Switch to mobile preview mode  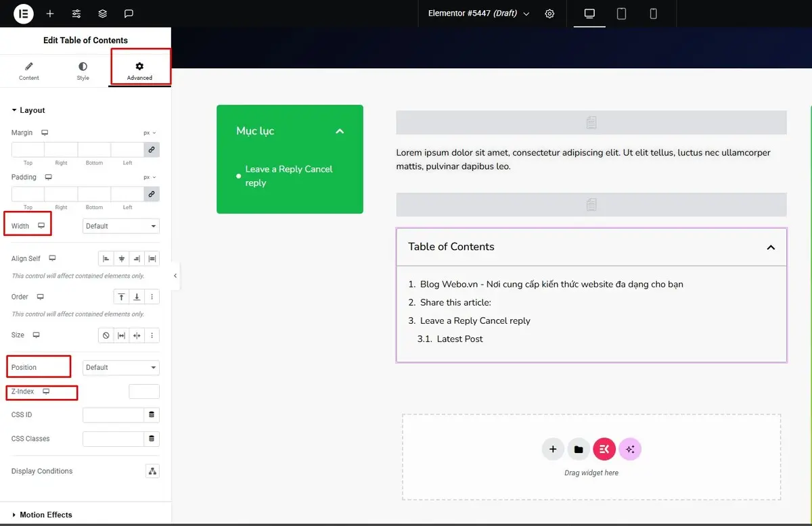point(653,14)
